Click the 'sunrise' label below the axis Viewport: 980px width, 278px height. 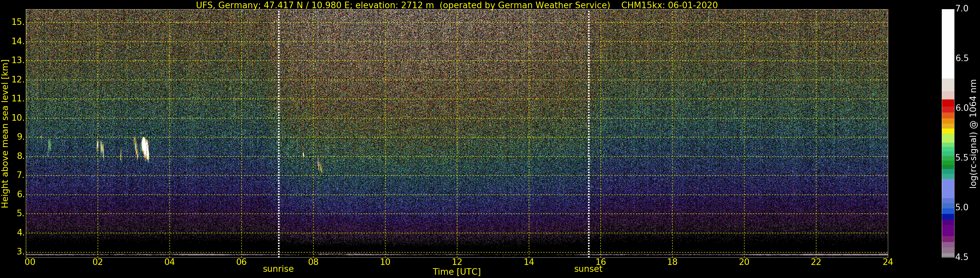click(x=278, y=269)
